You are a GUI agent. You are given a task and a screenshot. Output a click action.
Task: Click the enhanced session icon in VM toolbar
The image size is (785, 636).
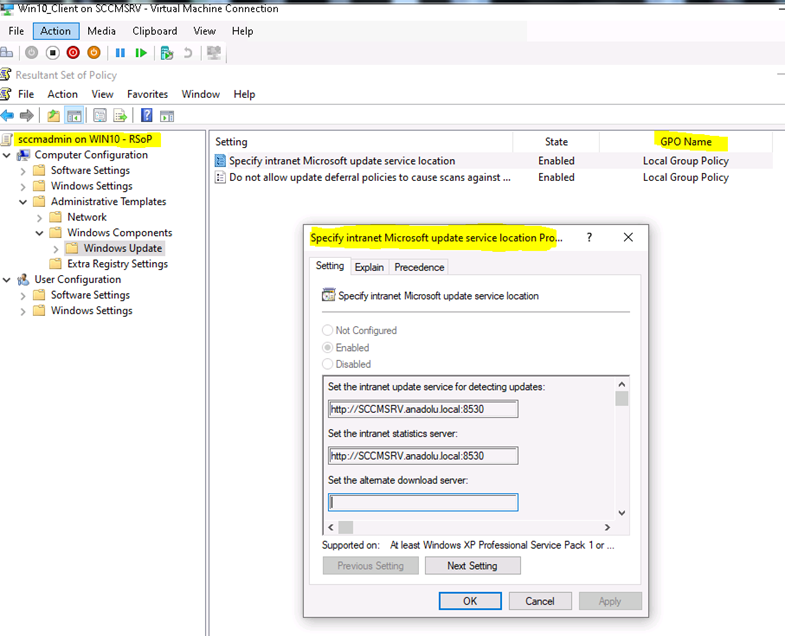pos(214,52)
